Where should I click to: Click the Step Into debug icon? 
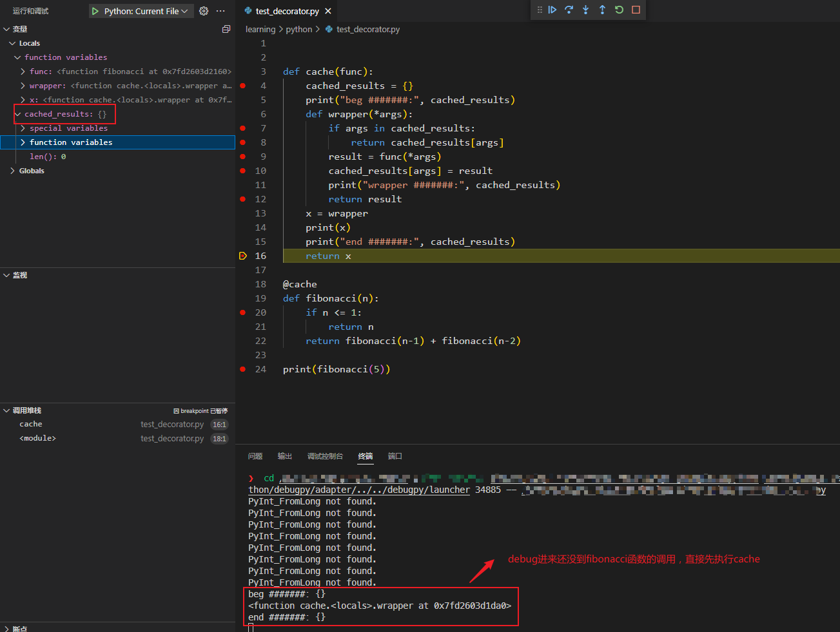[585, 10]
